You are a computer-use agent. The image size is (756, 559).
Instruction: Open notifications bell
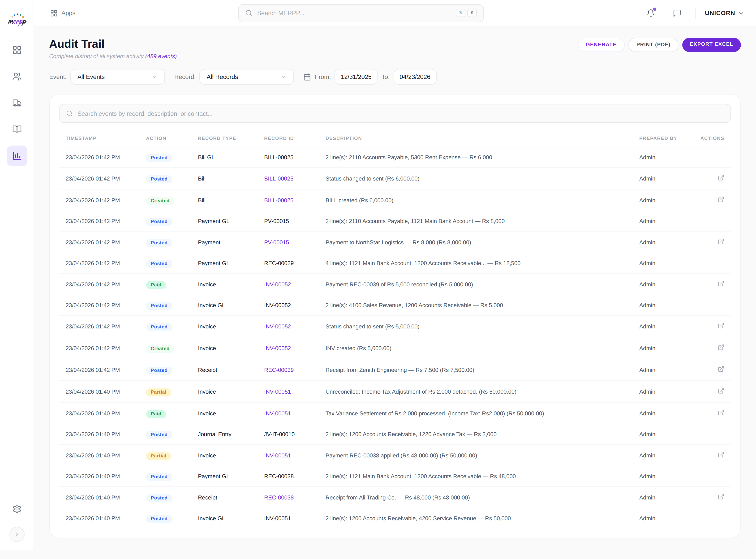pyautogui.click(x=650, y=13)
